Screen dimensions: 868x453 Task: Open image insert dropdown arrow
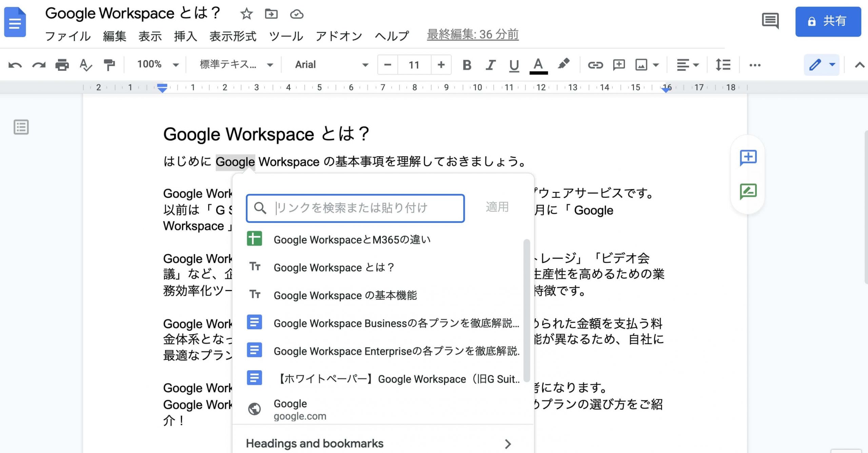(656, 65)
